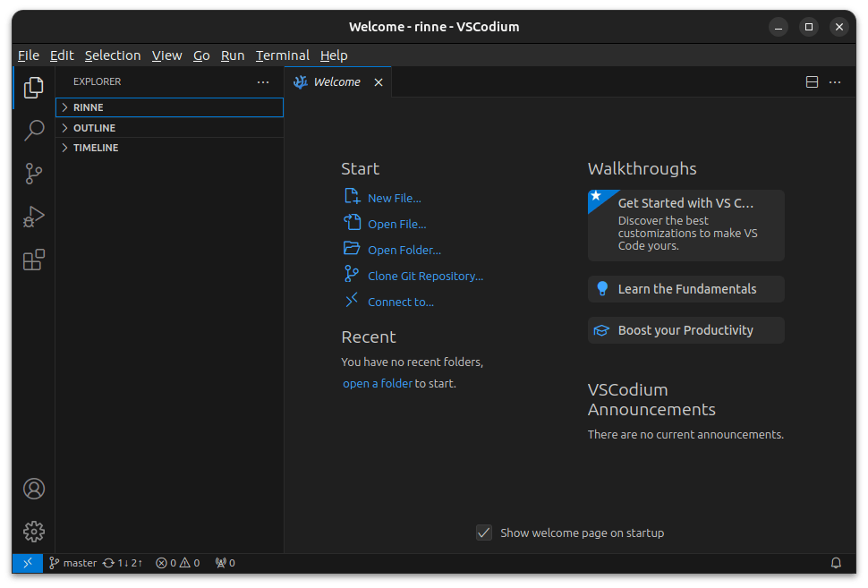Click the notifications bell in status bar
The height and width of the screenshot is (588, 868).
(836, 563)
